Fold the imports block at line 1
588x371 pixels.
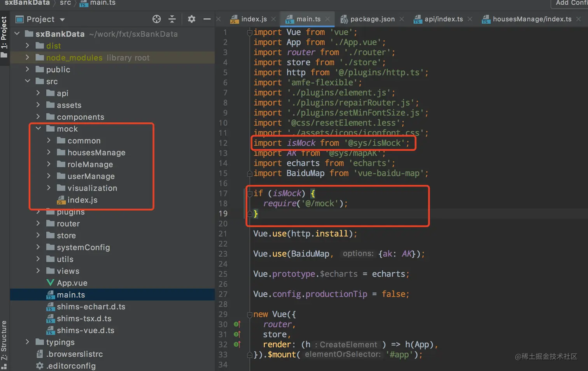point(250,32)
